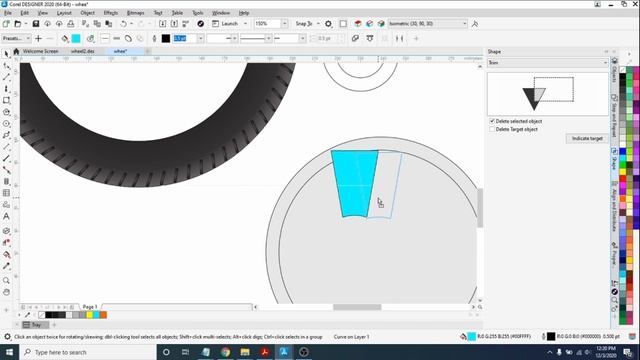Click the Save disk icon in toolbar

coord(36,24)
